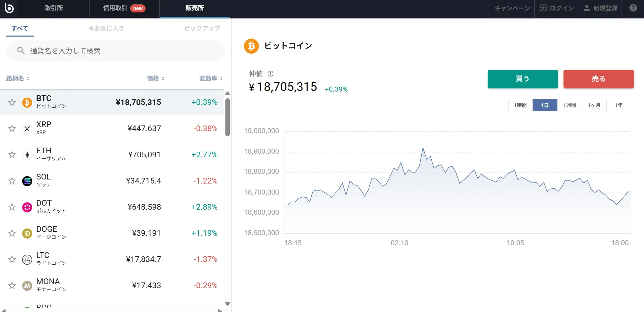Favorite BTC using its star toggle

coord(12,102)
